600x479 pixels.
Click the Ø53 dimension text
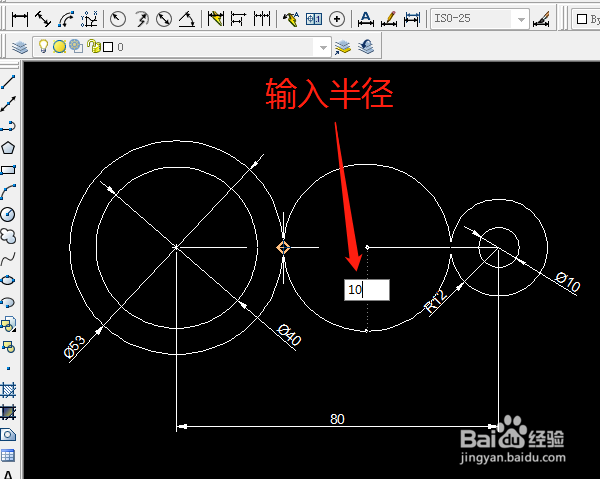(74, 346)
